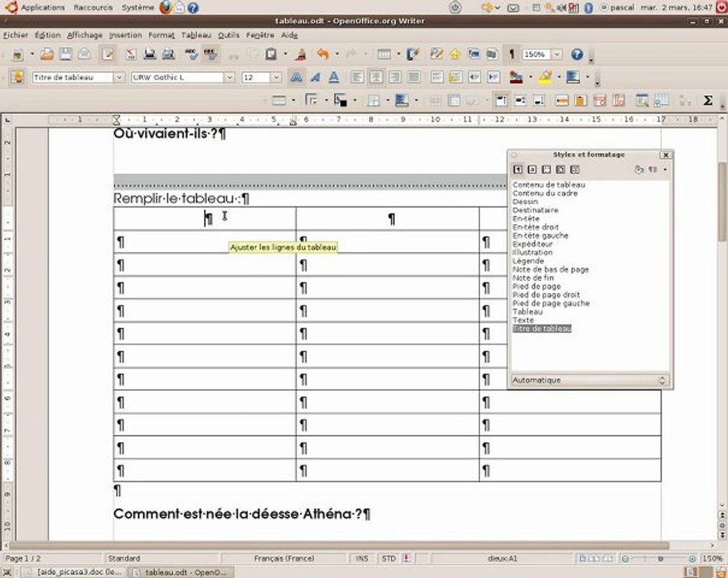Click the Decrease Indent icon
This screenshot has width=728, height=578.
click(474, 77)
